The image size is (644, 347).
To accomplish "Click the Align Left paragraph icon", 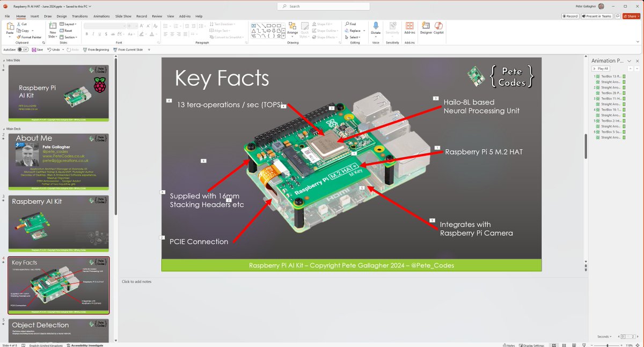I will 166,34.
